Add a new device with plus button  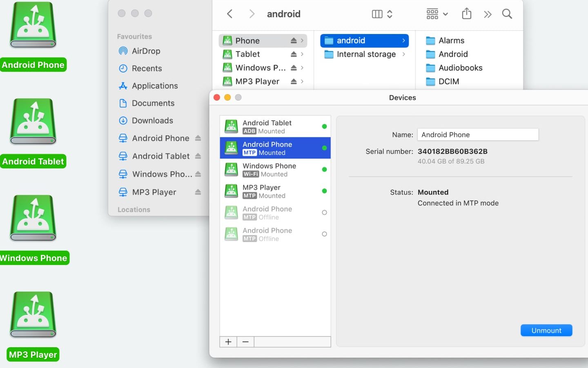point(228,342)
